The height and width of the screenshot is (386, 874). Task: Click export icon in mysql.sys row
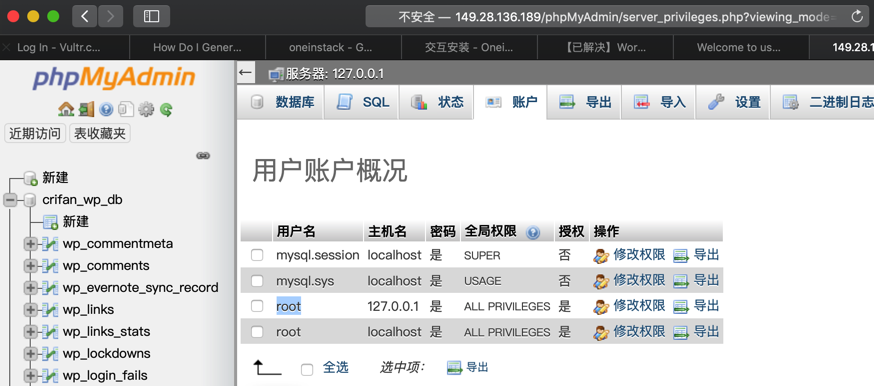click(x=681, y=281)
